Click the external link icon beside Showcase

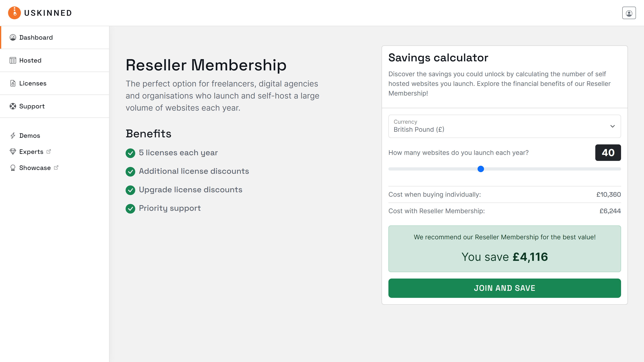pyautogui.click(x=56, y=168)
